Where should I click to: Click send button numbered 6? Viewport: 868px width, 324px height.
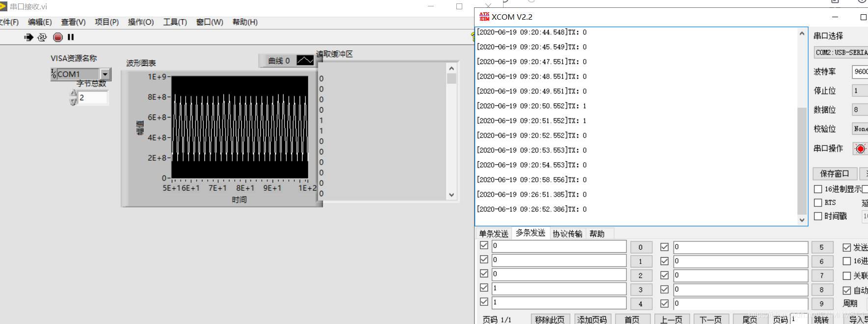[x=822, y=262]
